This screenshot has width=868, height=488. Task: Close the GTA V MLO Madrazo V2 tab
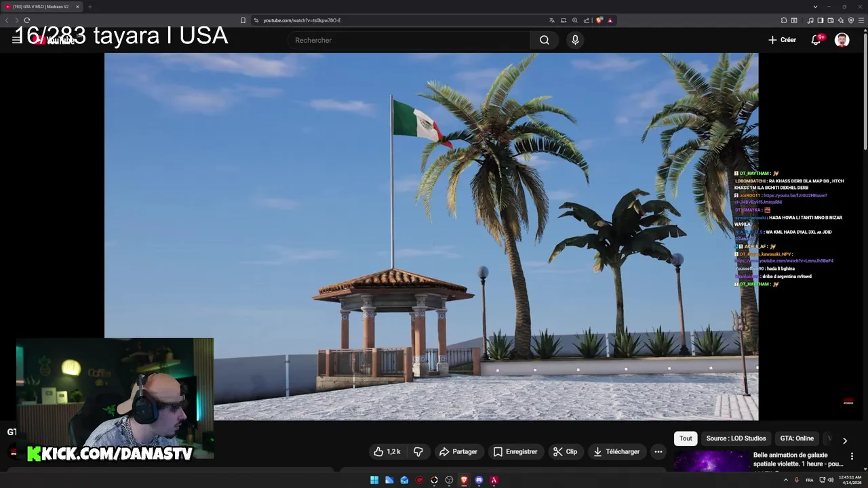(x=77, y=7)
